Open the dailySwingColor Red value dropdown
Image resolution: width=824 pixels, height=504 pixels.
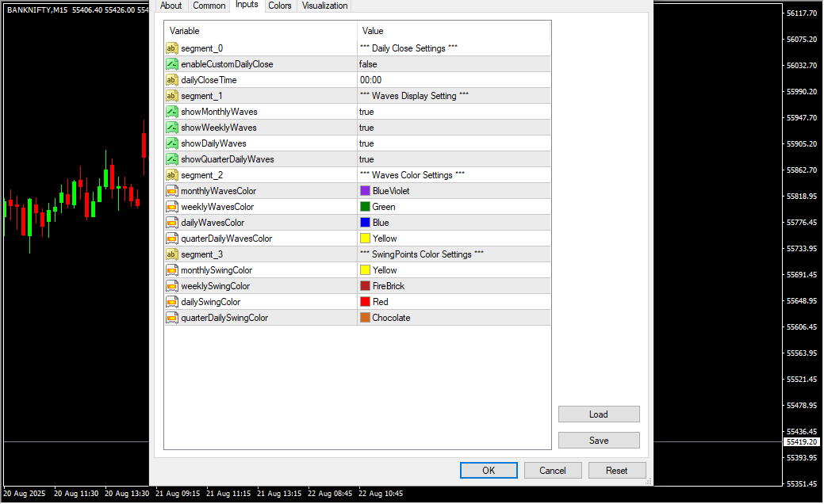tap(453, 302)
